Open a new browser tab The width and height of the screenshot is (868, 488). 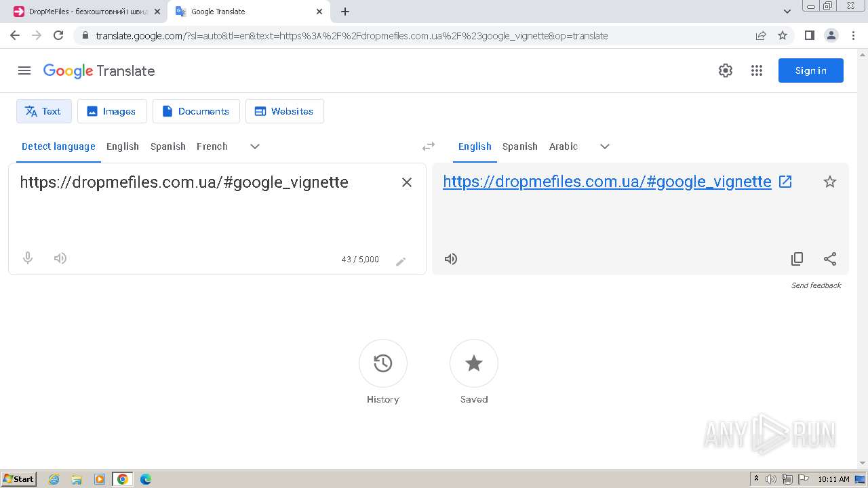[345, 12]
